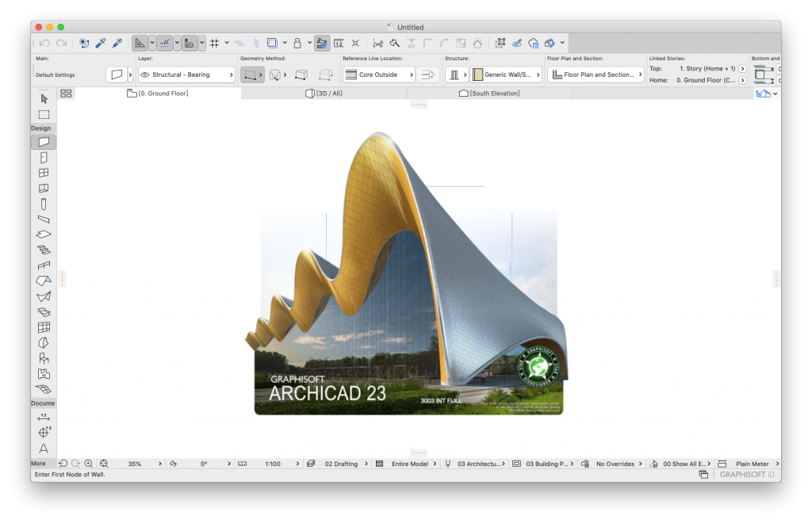This screenshot has height=523, width=812.
Task: Open the Entire Model dropdown
Action: point(410,464)
